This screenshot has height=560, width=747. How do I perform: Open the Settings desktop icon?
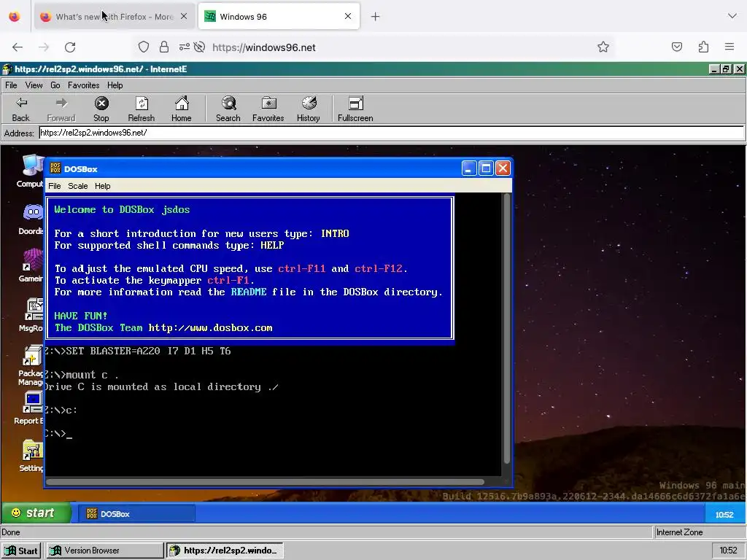point(31,456)
